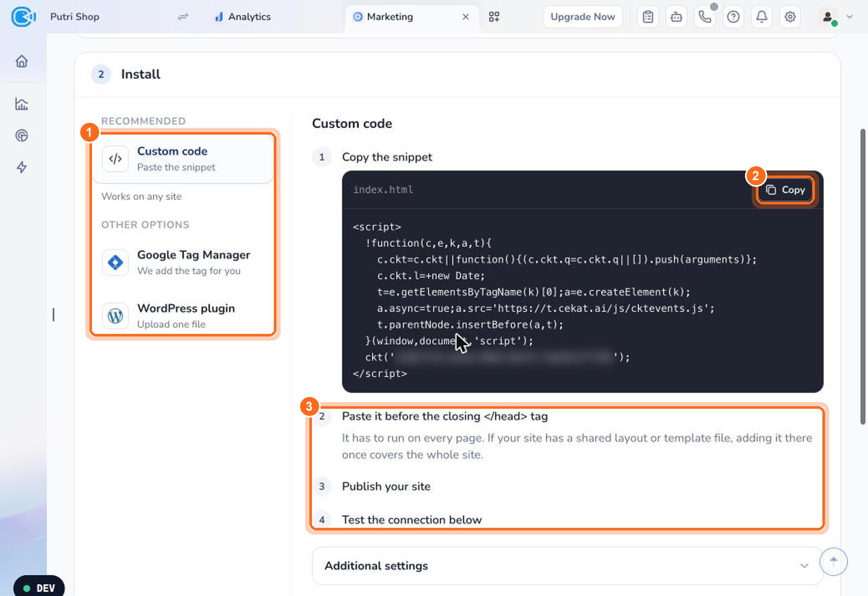Switch to the Analytics tab
Viewport: 868px width, 596px height.
point(243,17)
